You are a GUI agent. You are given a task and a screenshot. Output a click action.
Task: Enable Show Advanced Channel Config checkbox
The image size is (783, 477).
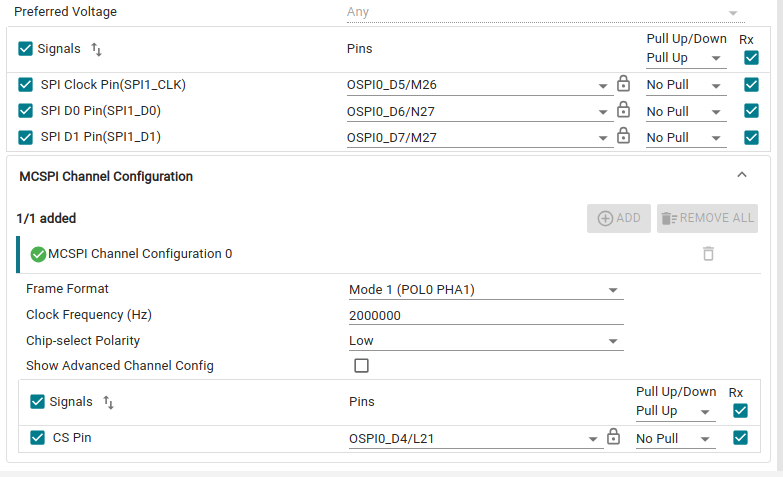(x=362, y=366)
